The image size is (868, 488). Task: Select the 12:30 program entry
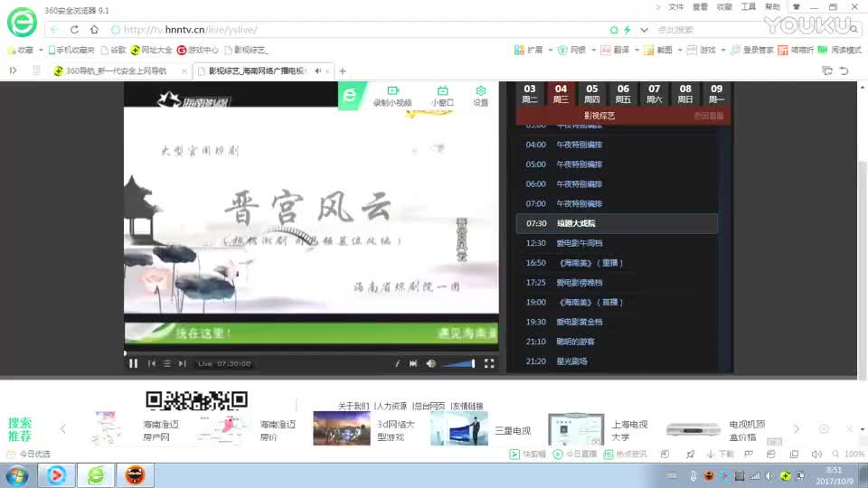click(x=617, y=243)
